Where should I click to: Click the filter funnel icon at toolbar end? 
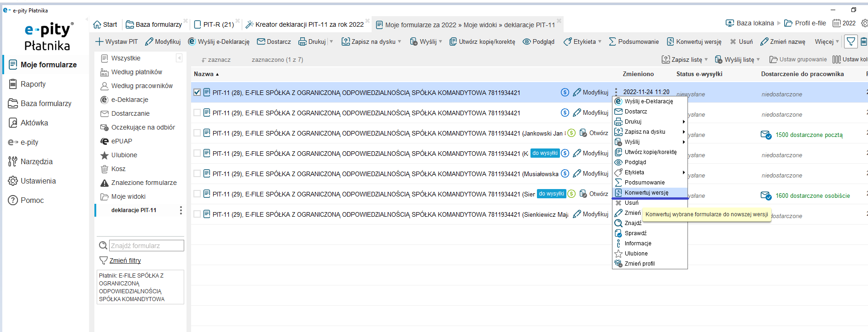pos(851,41)
